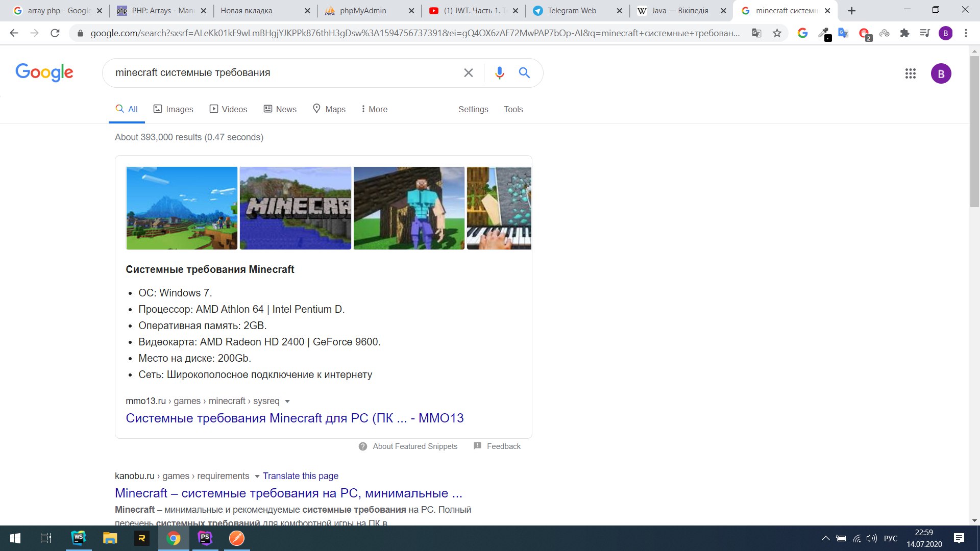Viewport: 980px width, 551px height.
Task: Open Google account avatar on page
Action: tap(941, 73)
